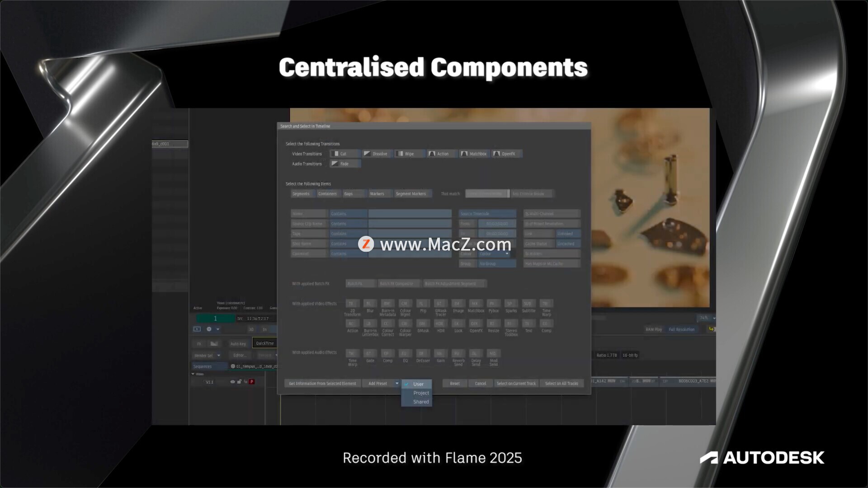Click the SP Sparks effect icon
This screenshot has width=868, height=488.
tap(511, 304)
